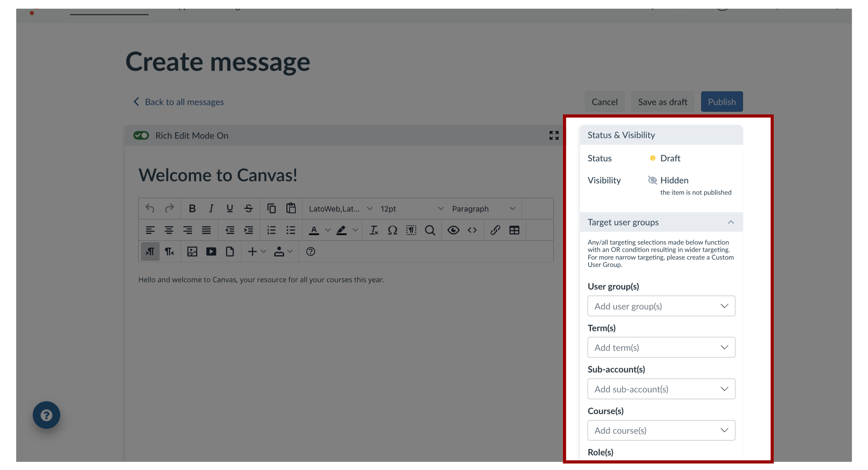This screenshot has height=470, width=868.
Task: Increase indent of paragraph
Action: (249, 230)
